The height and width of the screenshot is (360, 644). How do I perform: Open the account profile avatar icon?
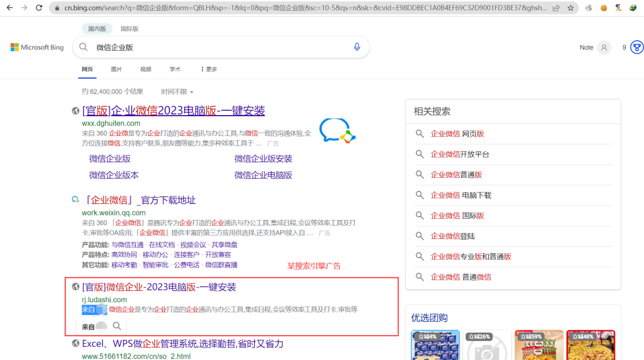pyautogui.click(x=603, y=48)
